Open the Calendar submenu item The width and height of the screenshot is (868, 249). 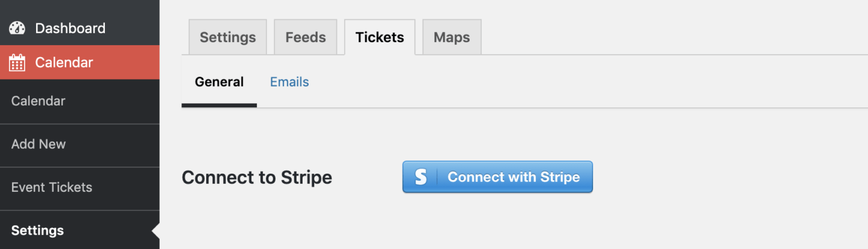point(38,101)
